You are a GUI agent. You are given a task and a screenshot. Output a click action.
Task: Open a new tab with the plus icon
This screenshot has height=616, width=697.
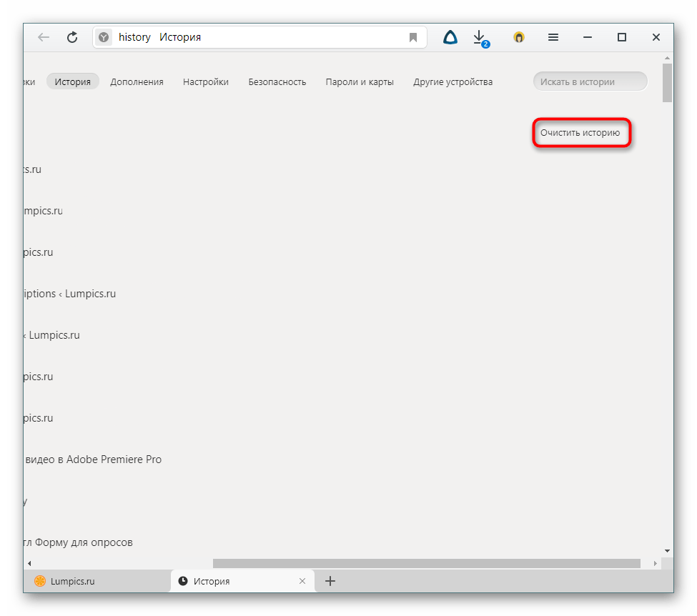click(x=330, y=581)
